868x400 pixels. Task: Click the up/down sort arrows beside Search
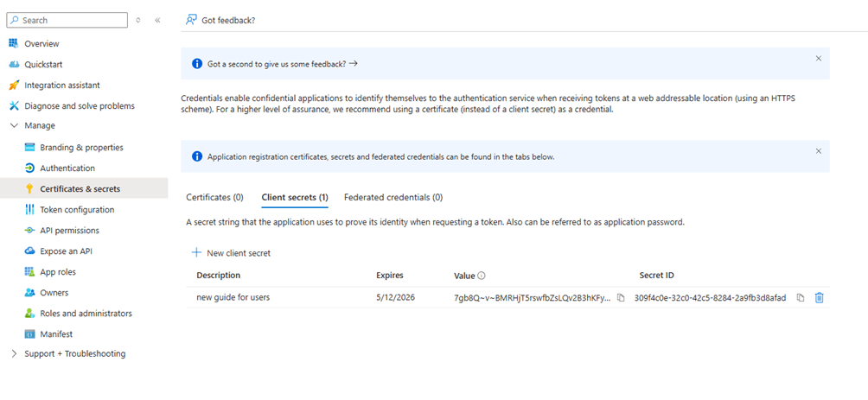click(137, 20)
